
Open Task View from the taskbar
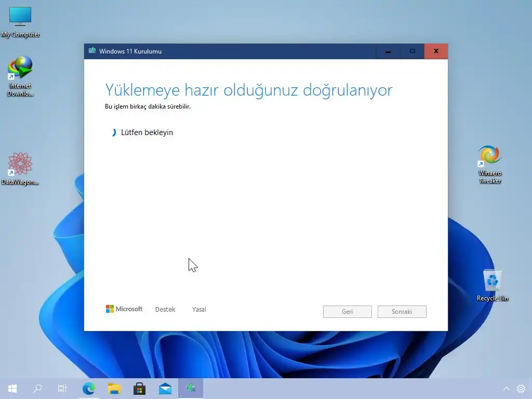[x=62, y=389]
